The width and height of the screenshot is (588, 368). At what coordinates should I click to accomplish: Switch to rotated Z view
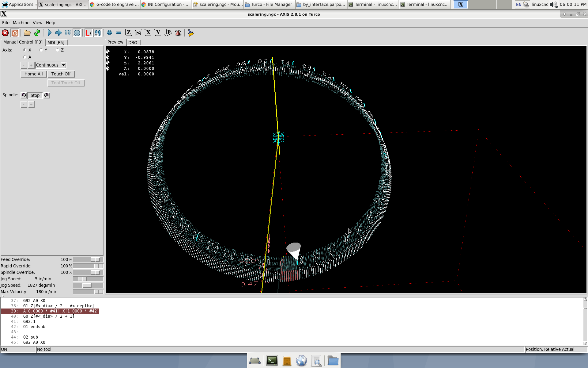coord(138,33)
